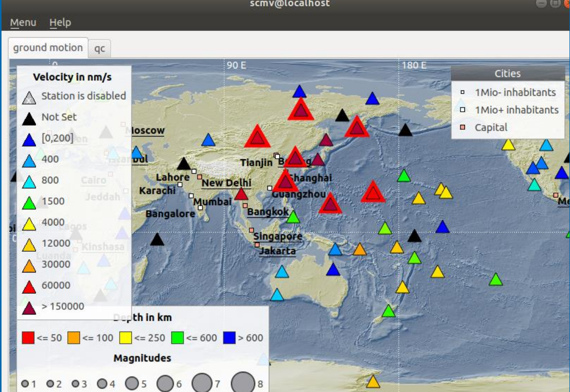Click the 'Velocity in nm/s' legend title
This screenshot has width=570, height=392.
72,77
